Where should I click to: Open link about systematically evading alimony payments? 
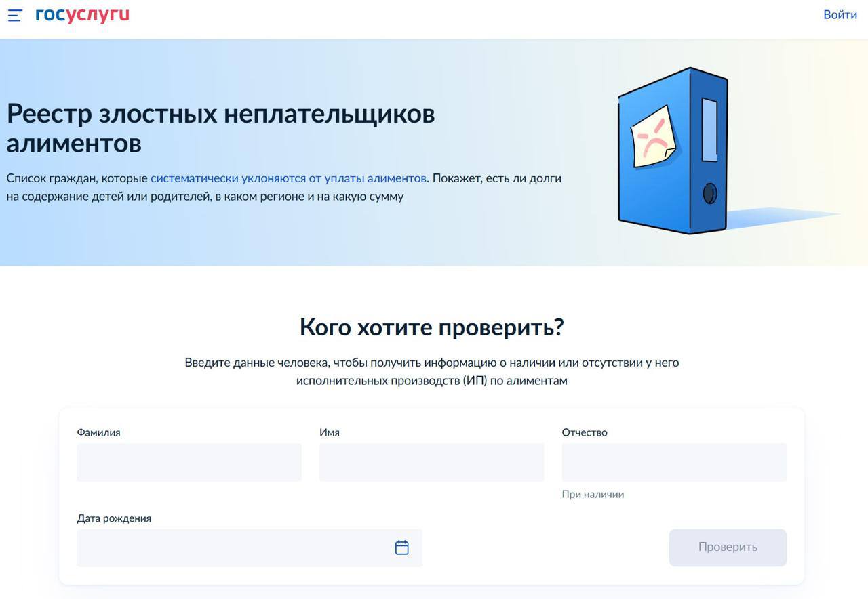[288, 178]
